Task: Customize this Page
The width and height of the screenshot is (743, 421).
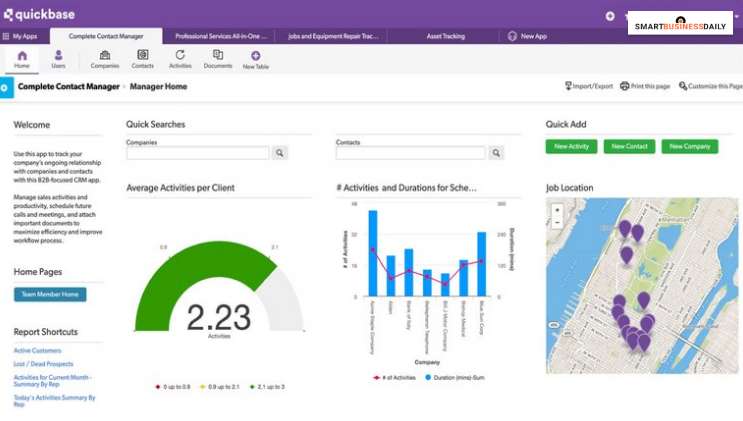Action: click(x=710, y=86)
